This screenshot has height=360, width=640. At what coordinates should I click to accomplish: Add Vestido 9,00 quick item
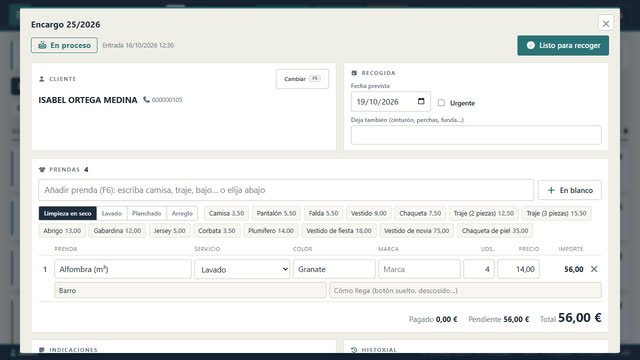click(369, 213)
